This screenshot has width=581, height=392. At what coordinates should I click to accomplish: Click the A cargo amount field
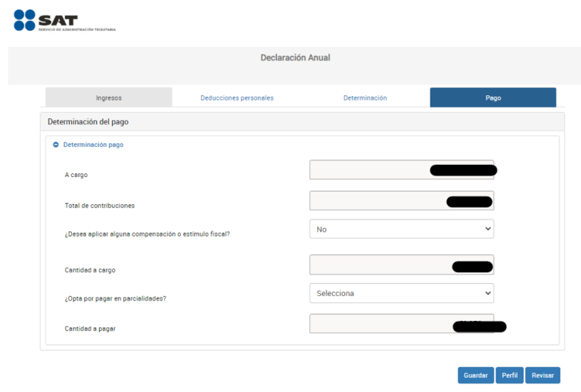[x=402, y=170]
